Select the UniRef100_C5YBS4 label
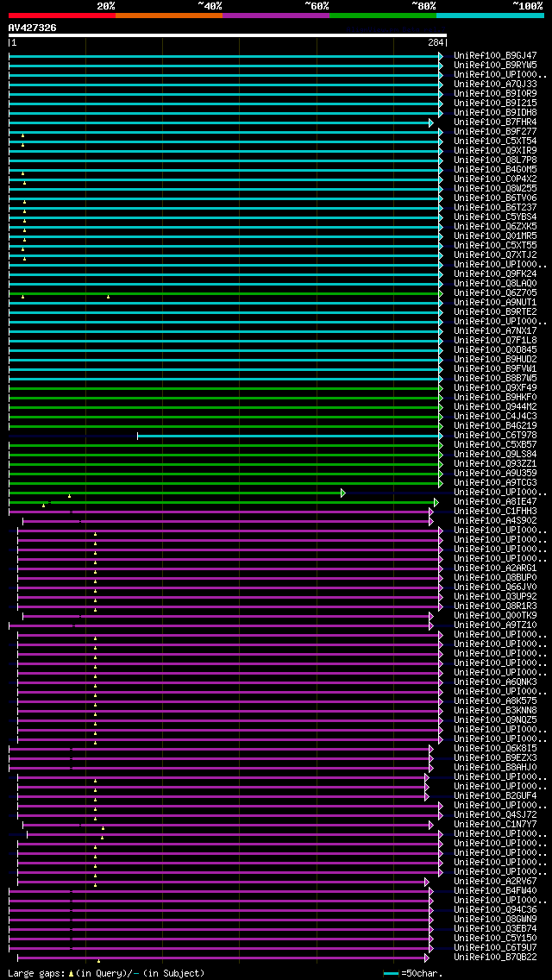Screen dimensions: 552x980 coord(495,217)
